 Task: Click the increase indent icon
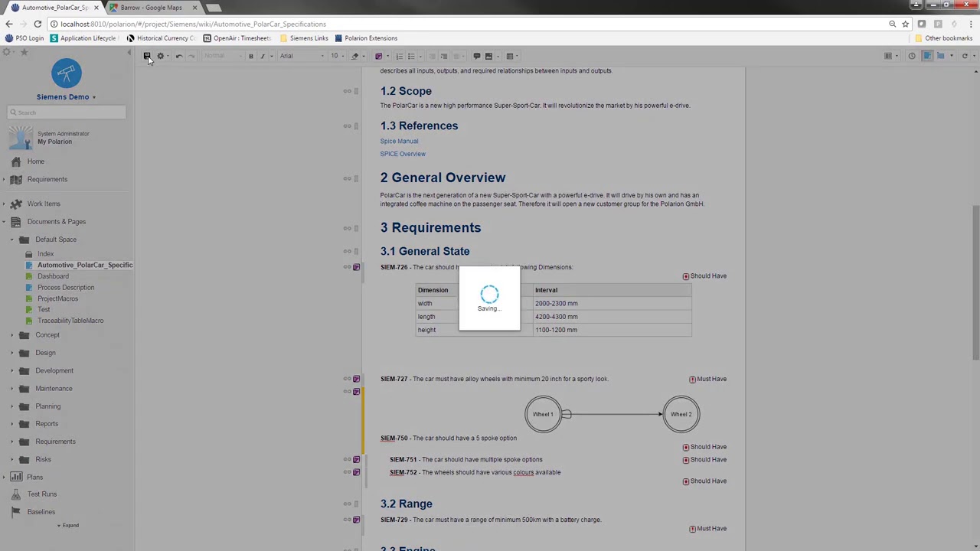443,56
